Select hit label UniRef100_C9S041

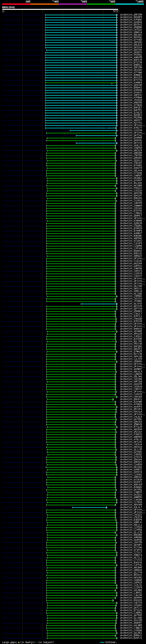point(131,208)
